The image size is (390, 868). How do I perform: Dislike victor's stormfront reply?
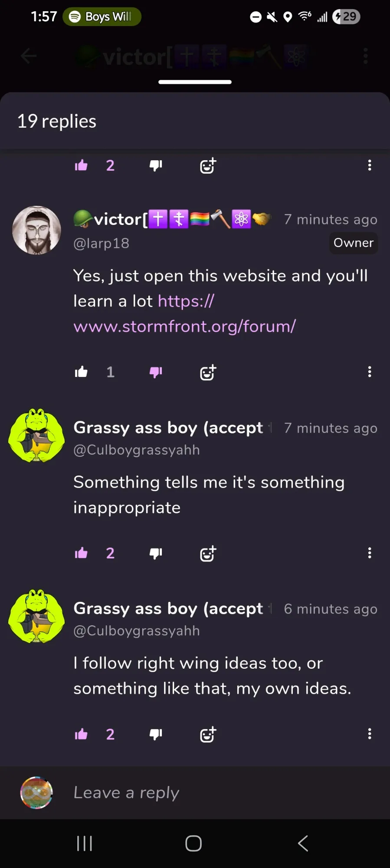(x=156, y=372)
